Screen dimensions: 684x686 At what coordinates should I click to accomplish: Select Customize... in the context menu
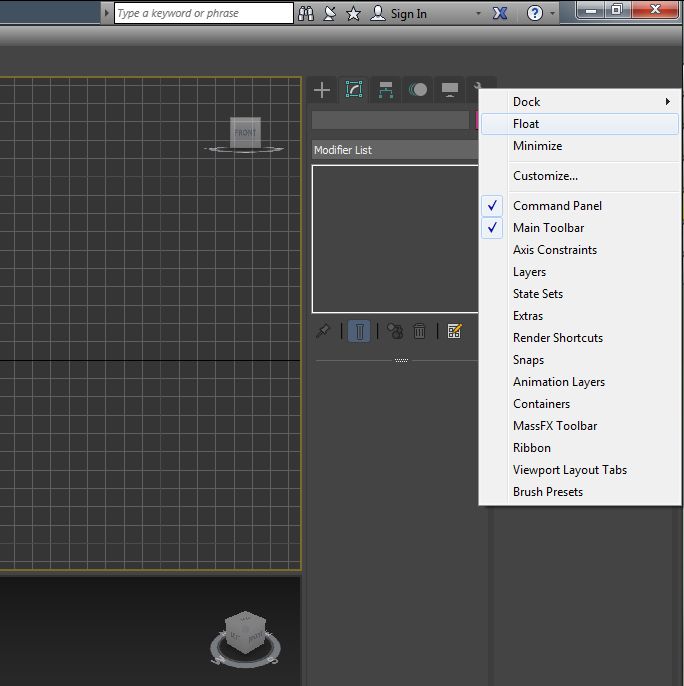pyautogui.click(x=545, y=176)
